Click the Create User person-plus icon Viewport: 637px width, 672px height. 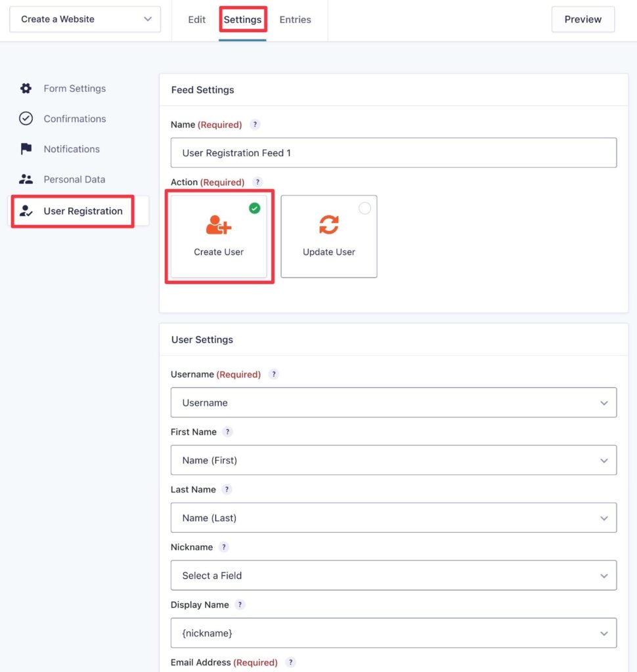click(x=219, y=226)
